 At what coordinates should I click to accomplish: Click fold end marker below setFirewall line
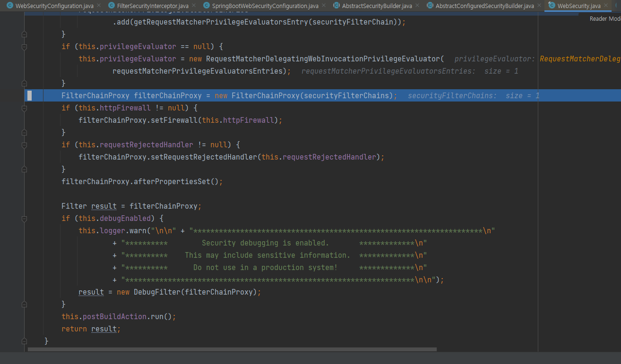[24, 133]
